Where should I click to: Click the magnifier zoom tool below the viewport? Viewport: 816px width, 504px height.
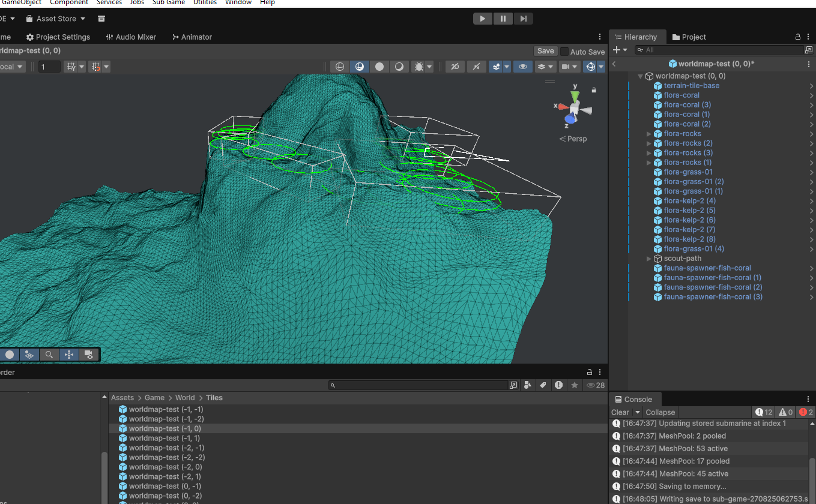tap(49, 355)
